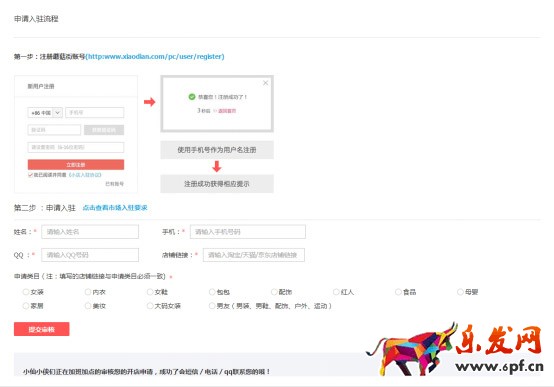Image resolution: width=554 pixels, height=387 pixels.
Task: Select the 男友 menswear category radio
Action: 212,306
